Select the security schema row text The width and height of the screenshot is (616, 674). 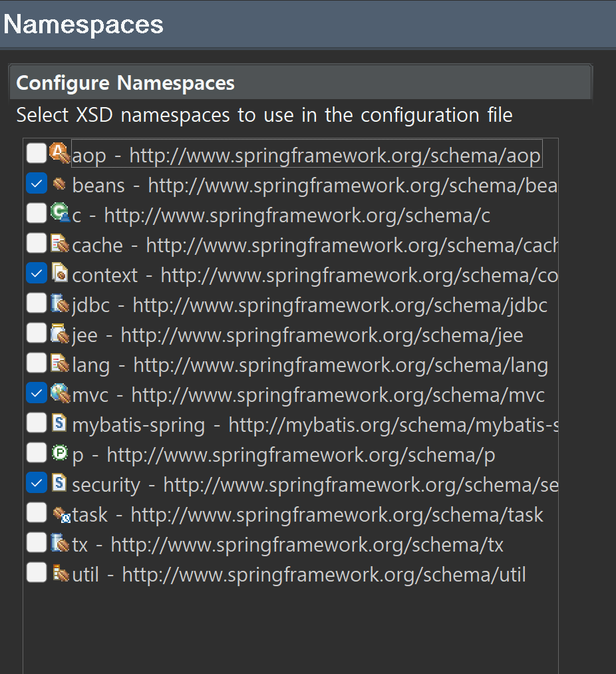(315, 485)
